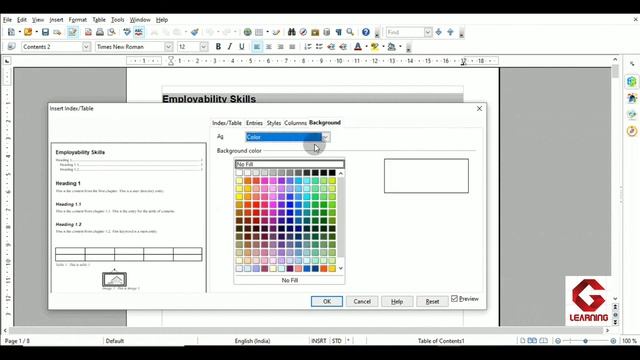Viewport: 640px width, 360px height.
Task: Toggle Bullets On/Off icon
Action: tap(320, 47)
